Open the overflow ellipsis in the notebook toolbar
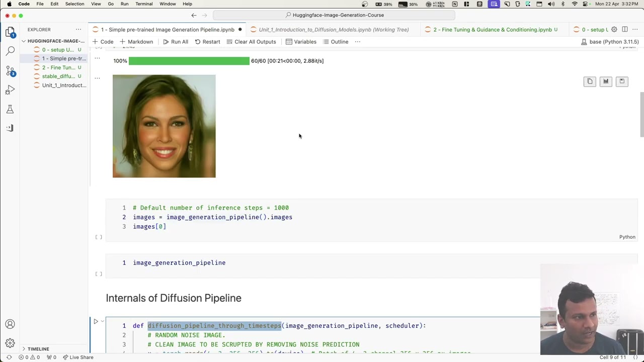Viewport: 644px width, 362px height. 358,42
